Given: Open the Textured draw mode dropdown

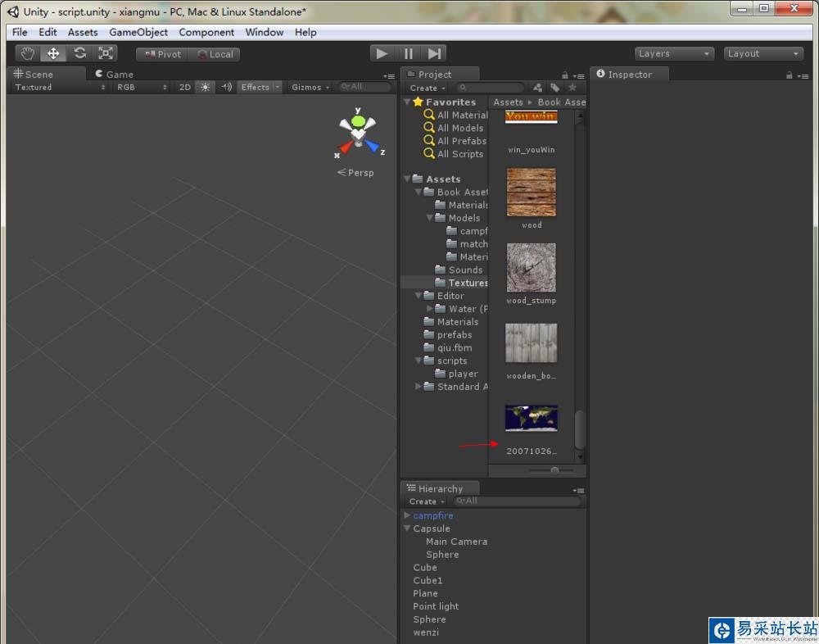Looking at the screenshot, I should (60, 88).
